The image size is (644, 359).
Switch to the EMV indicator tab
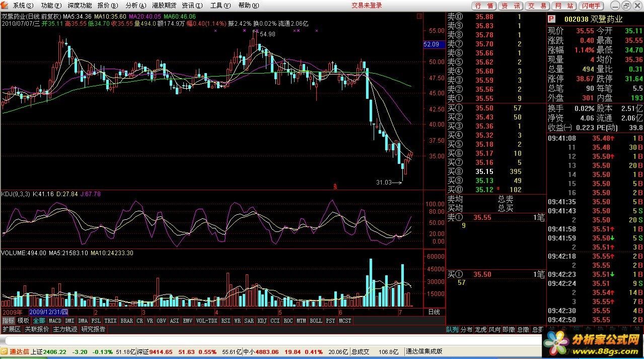point(187,321)
